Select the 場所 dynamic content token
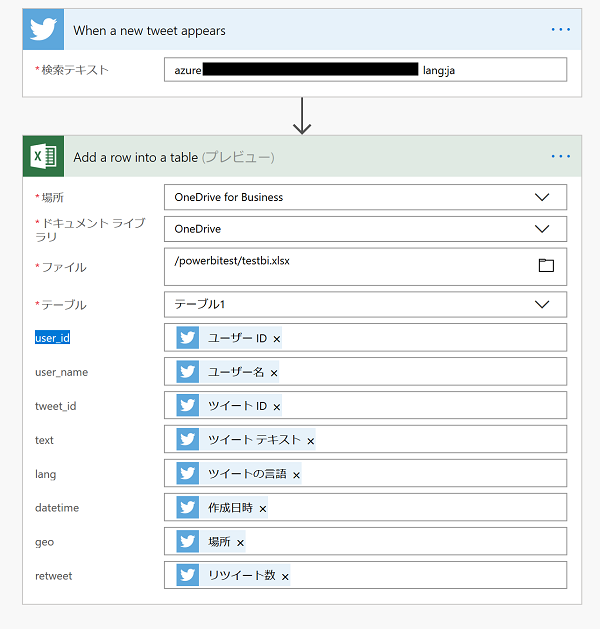 [211, 542]
